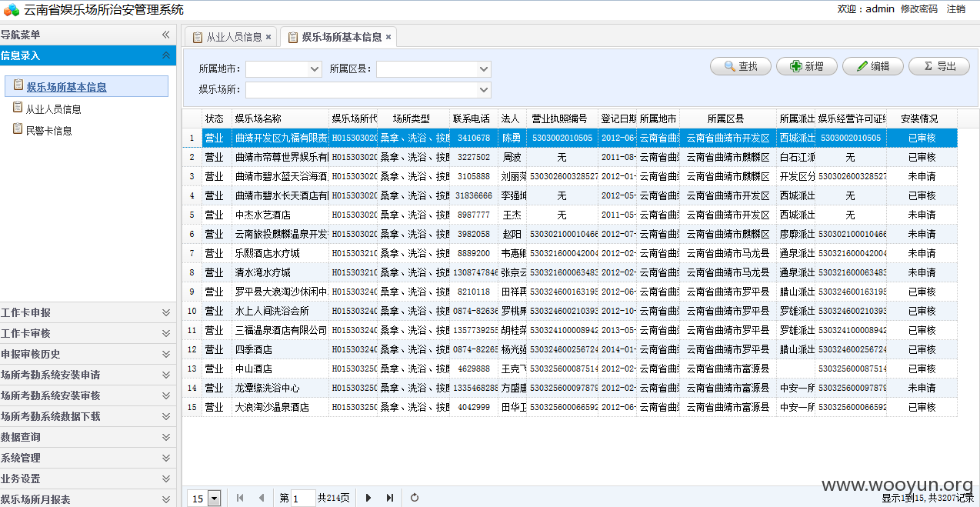Select the row 曲靖市帝尊世界娱乐有
This screenshot has width=980, height=507.
coord(570,157)
